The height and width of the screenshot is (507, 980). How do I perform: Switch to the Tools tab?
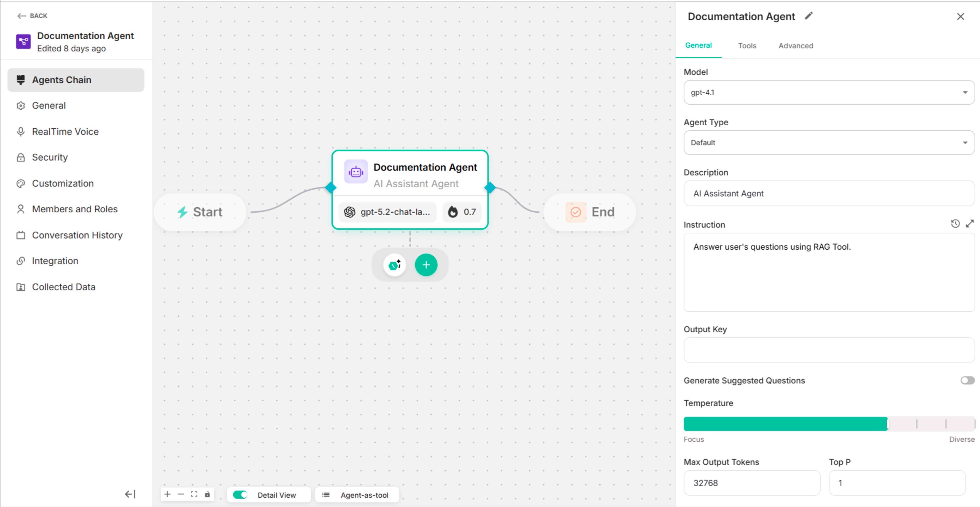(x=747, y=46)
